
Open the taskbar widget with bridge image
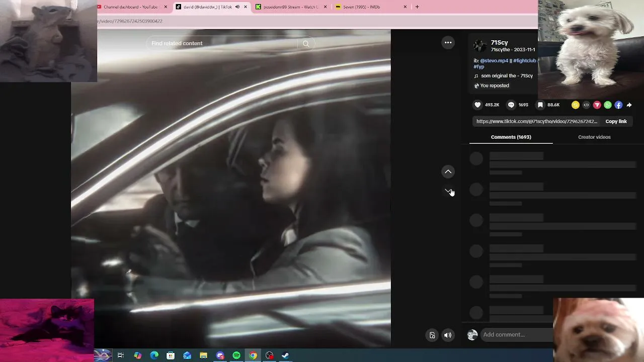coord(103,355)
